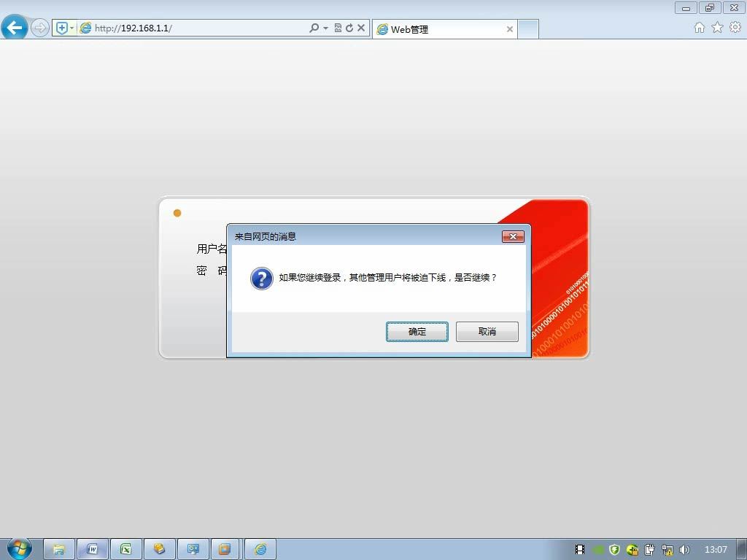Click the show desktop strip at taskbar end
Screen dimensions: 747x560
tap(742, 550)
